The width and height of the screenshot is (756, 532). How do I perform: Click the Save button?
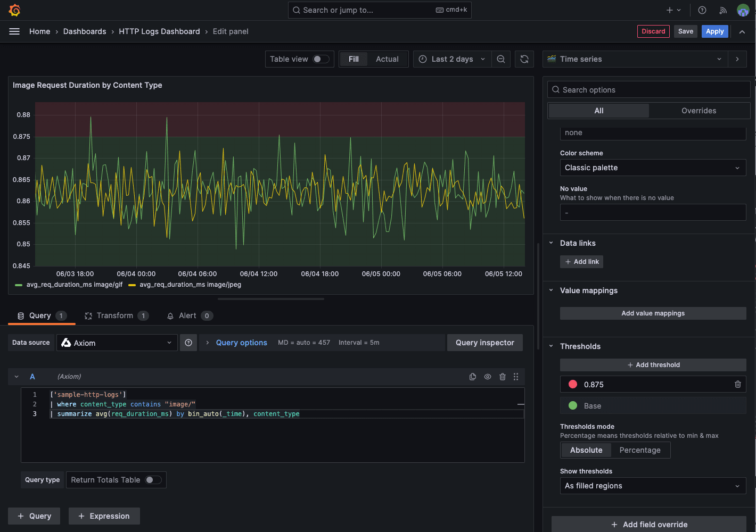pos(686,31)
